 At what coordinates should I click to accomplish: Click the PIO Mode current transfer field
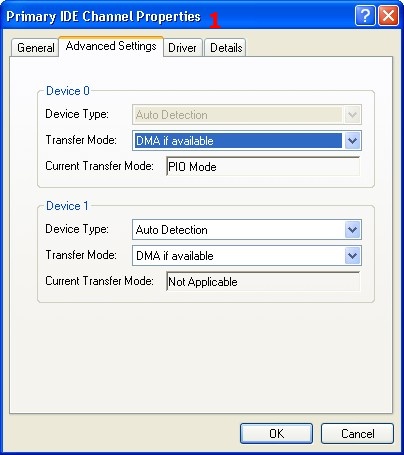(263, 166)
